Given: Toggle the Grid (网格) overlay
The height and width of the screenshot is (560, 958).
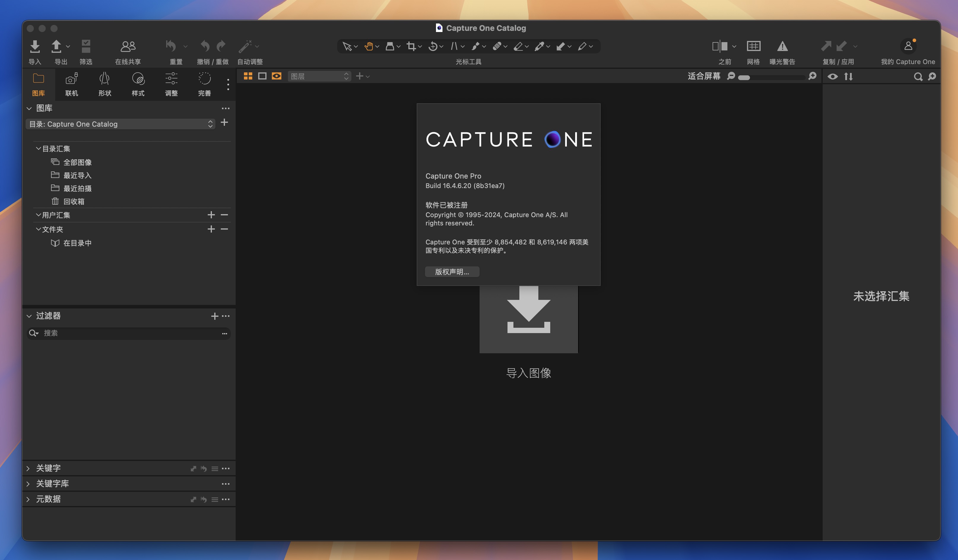Looking at the screenshot, I should pos(753,46).
